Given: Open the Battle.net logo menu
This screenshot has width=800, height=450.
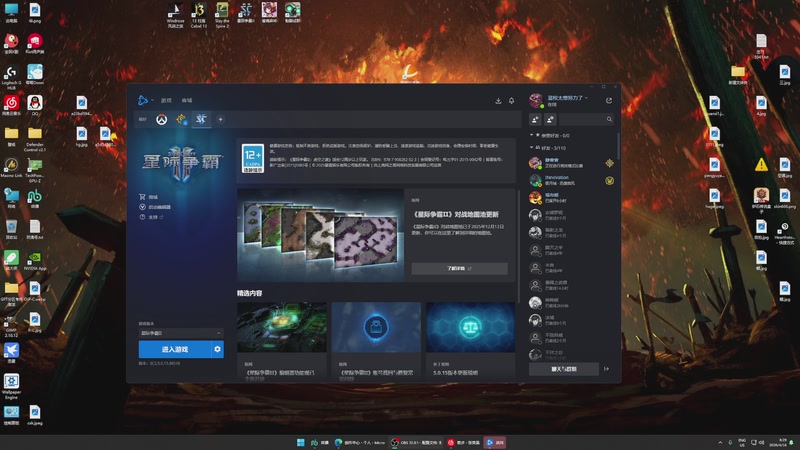Looking at the screenshot, I should pyautogui.click(x=143, y=100).
